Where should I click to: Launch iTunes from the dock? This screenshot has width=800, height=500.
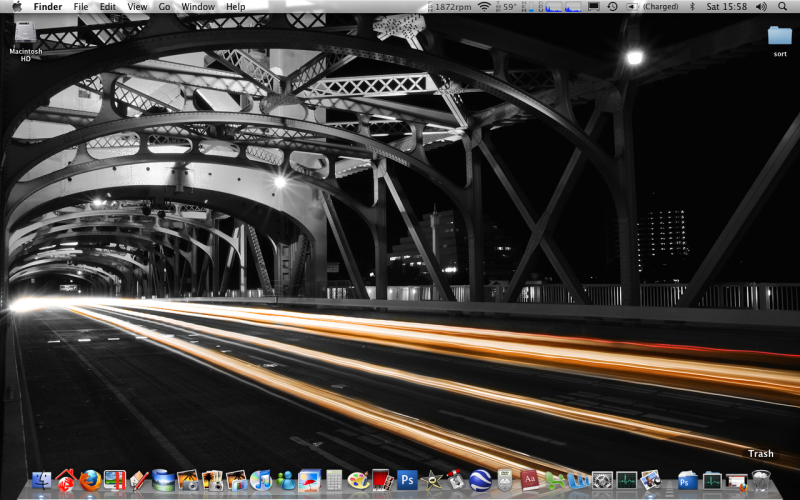coord(261,481)
